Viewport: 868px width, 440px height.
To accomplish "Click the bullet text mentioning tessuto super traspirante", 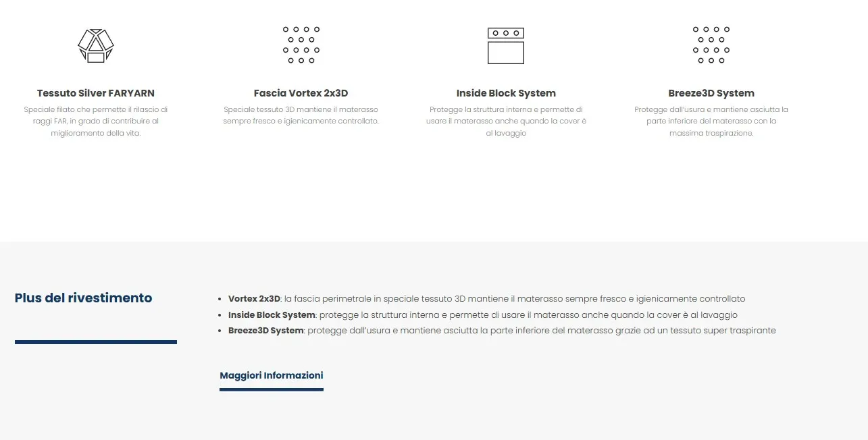I will point(540,331).
